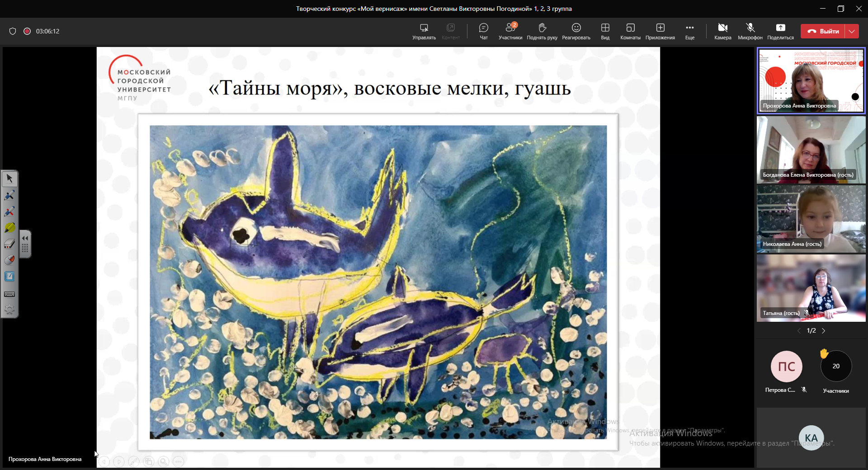
Task: Open the React emoji menu
Action: click(576, 31)
